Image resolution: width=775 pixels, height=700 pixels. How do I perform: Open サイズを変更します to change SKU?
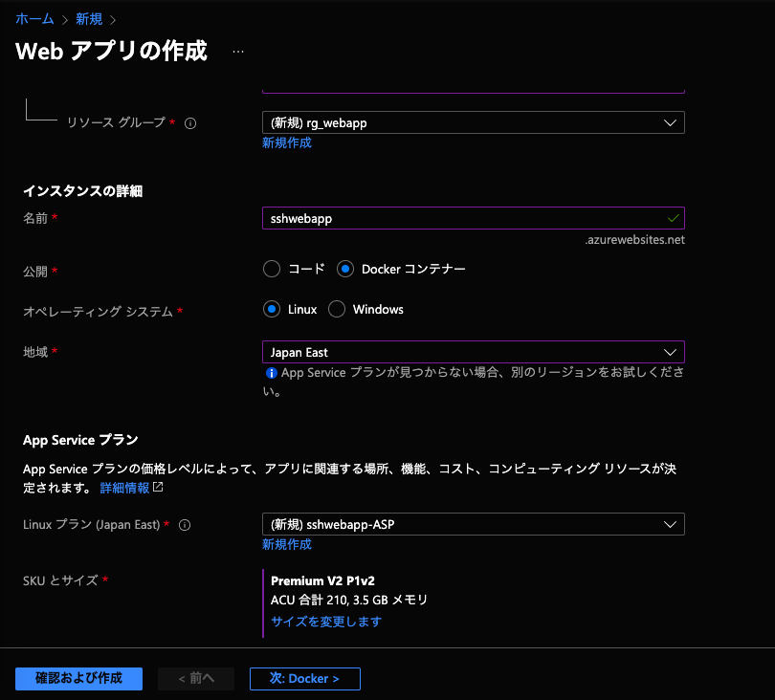point(325,622)
